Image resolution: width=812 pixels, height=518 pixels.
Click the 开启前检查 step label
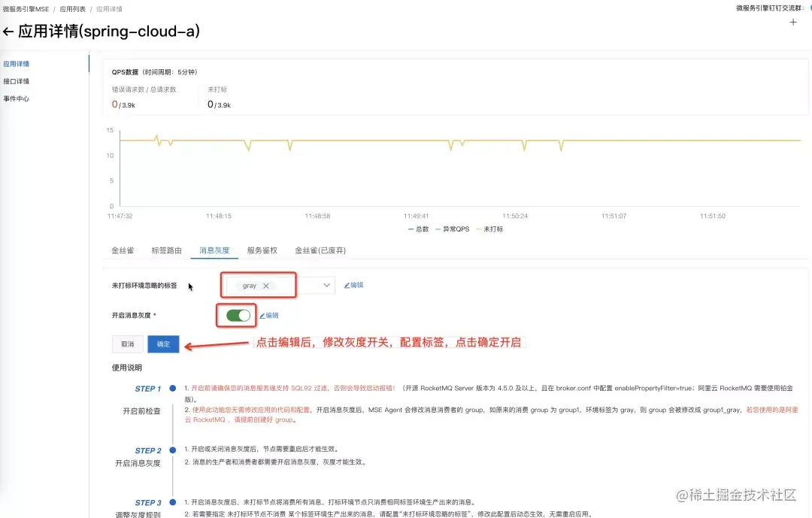141,411
